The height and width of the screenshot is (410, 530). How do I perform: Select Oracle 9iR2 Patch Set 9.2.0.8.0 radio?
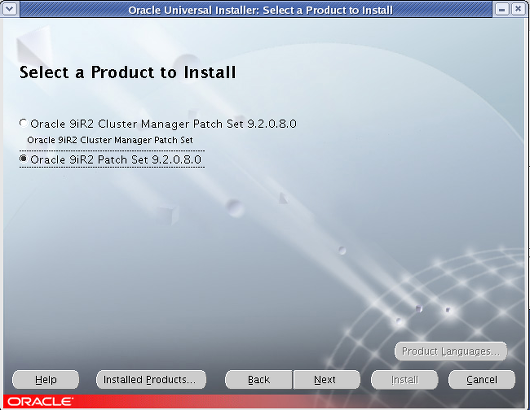tap(23, 159)
